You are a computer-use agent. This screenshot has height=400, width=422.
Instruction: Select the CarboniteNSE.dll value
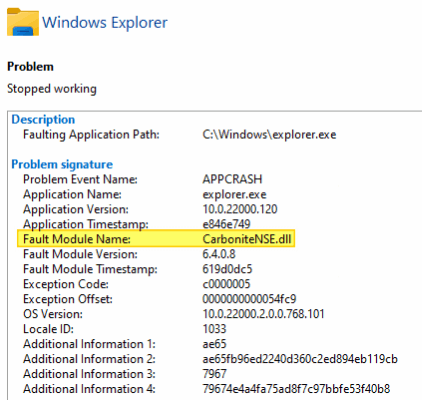(x=247, y=239)
